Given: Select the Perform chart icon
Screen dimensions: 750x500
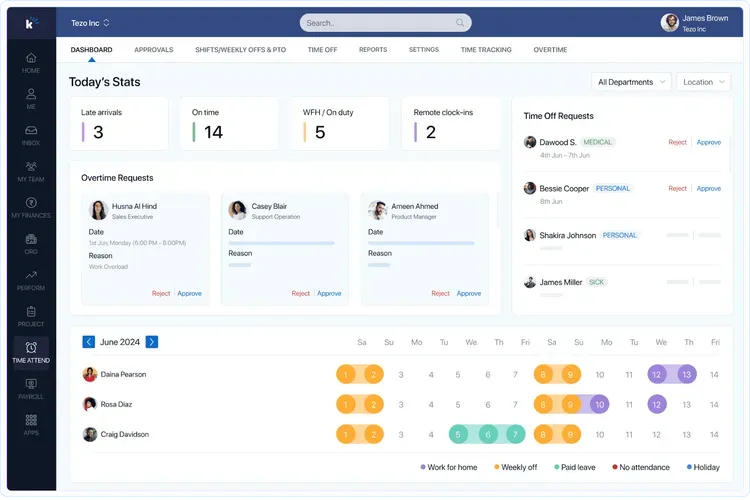Looking at the screenshot, I should (x=31, y=275).
